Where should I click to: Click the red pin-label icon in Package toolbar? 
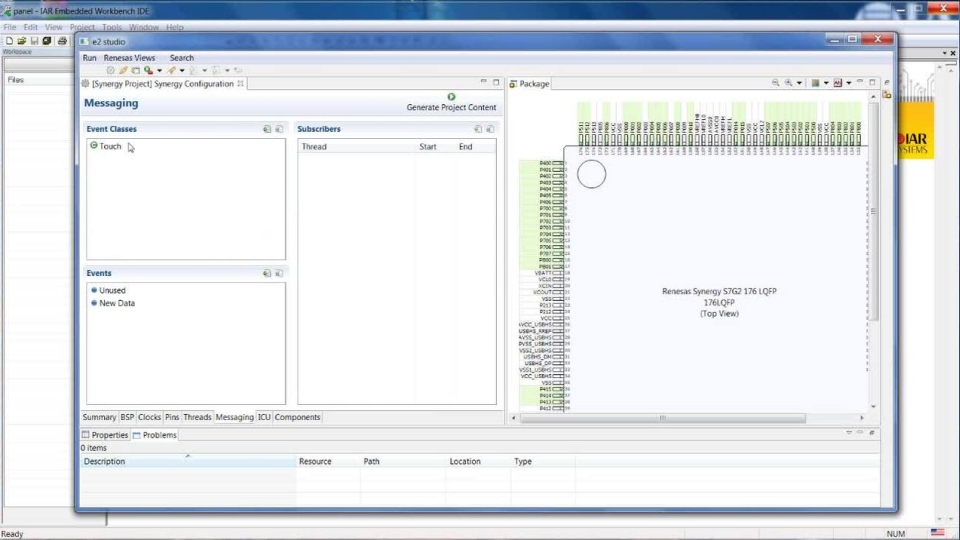pyautogui.click(x=838, y=83)
